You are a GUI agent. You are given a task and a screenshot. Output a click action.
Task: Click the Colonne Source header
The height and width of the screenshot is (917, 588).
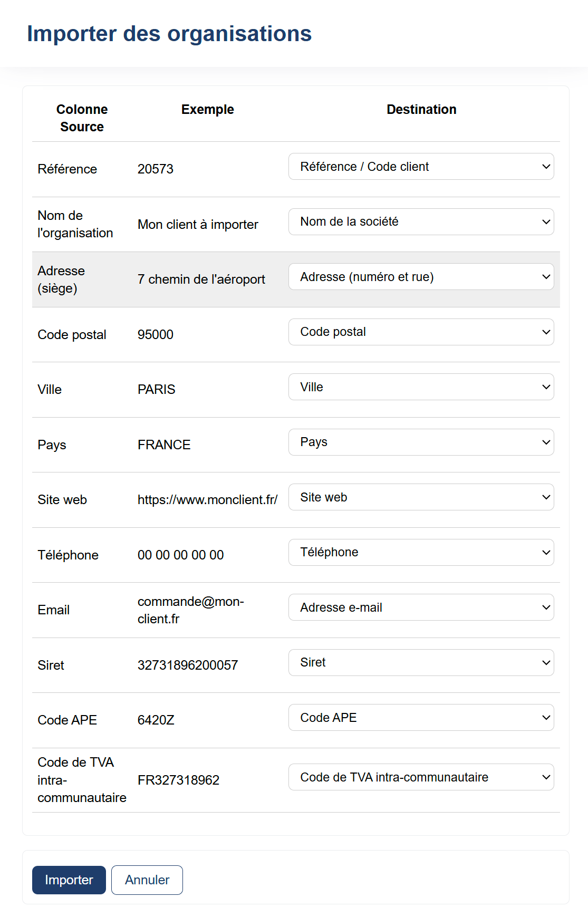tap(82, 118)
